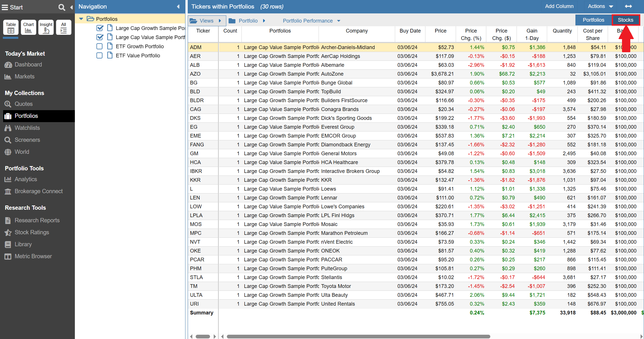
Task: Click the document icon for ETF Growth Portfolio
Action: (110, 46)
